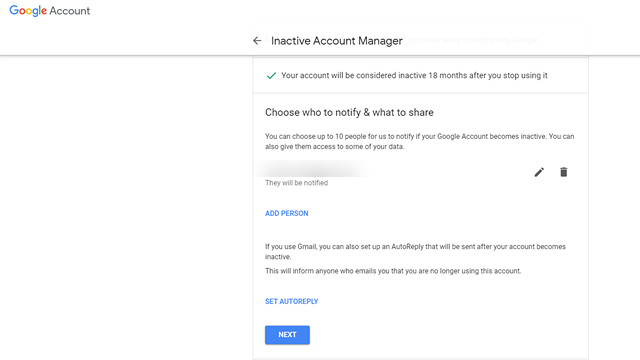Click the Google wordmark in the top bar
Screen dimensions: 640x360
28,11
